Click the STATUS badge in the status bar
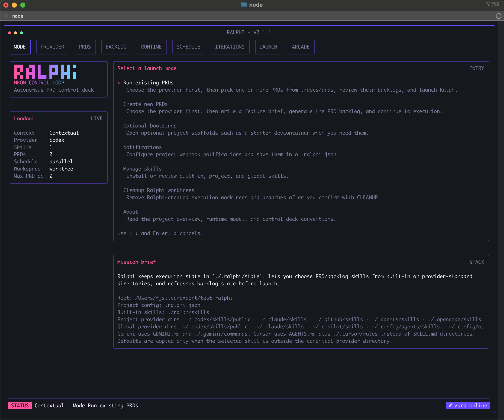 click(x=20, y=405)
